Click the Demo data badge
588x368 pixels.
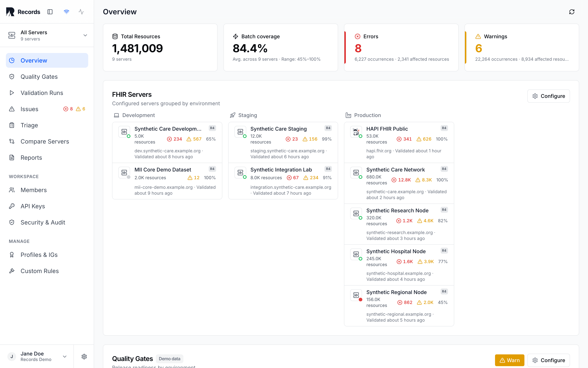click(170, 359)
